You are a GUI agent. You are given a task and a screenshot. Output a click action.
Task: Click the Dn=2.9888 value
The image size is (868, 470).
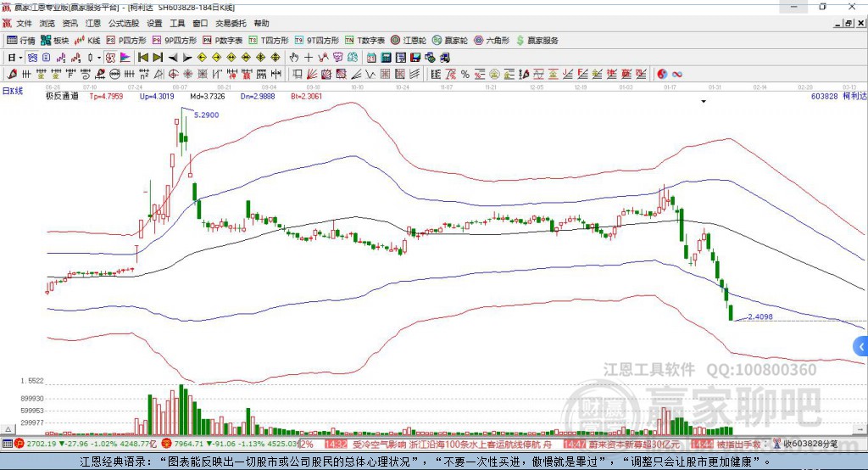pos(258,96)
